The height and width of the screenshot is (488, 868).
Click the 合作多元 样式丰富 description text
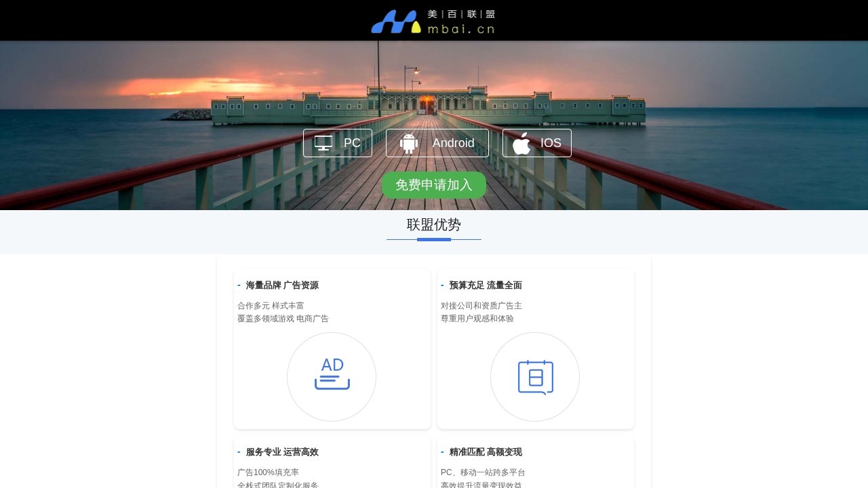tap(271, 305)
